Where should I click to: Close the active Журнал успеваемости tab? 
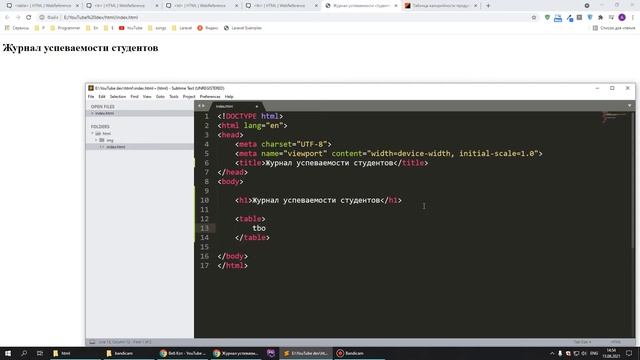click(396, 6)
